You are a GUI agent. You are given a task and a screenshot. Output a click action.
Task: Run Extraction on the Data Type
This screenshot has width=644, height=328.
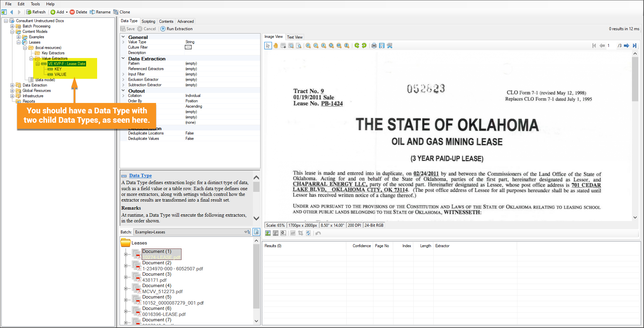[x=176, y=29]
